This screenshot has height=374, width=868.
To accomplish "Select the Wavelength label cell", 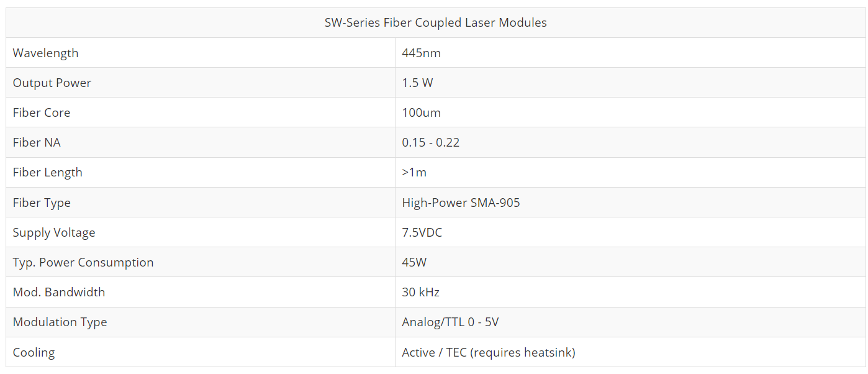I will click(45, 53).
